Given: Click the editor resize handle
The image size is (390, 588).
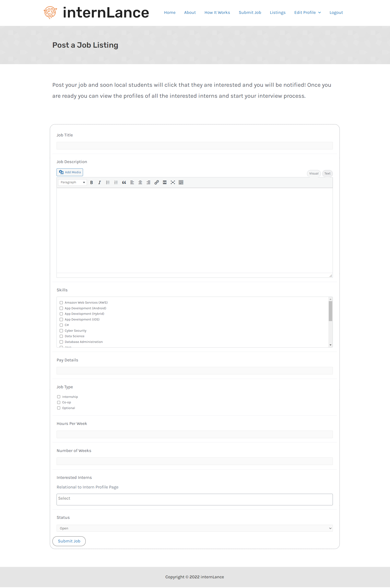Looking at the screenshot, I should point(331,276).
